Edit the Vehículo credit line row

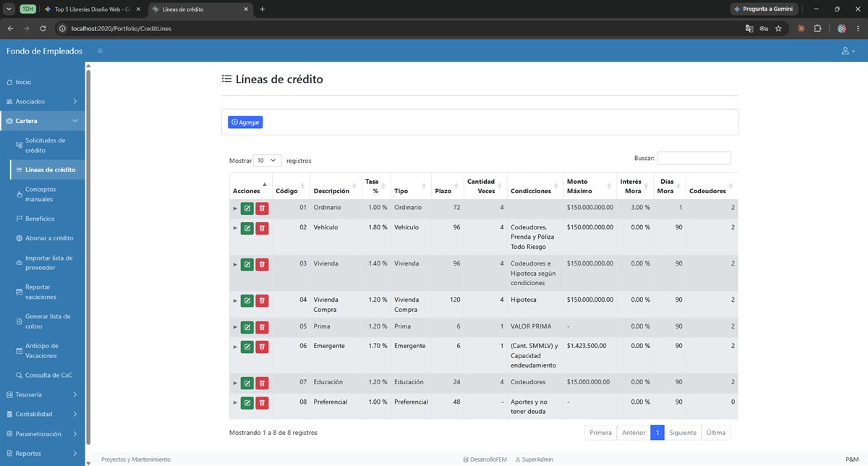[247, 228]
